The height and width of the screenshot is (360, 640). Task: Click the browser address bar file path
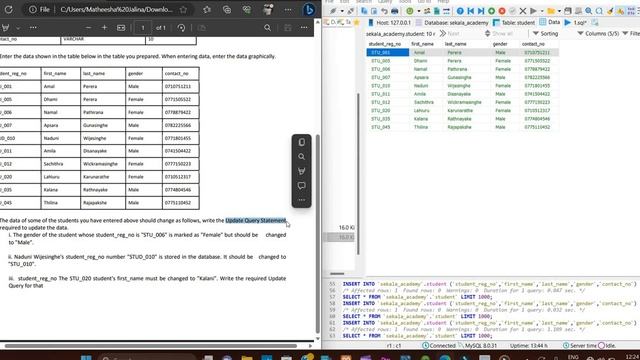(x=116, y=9)
